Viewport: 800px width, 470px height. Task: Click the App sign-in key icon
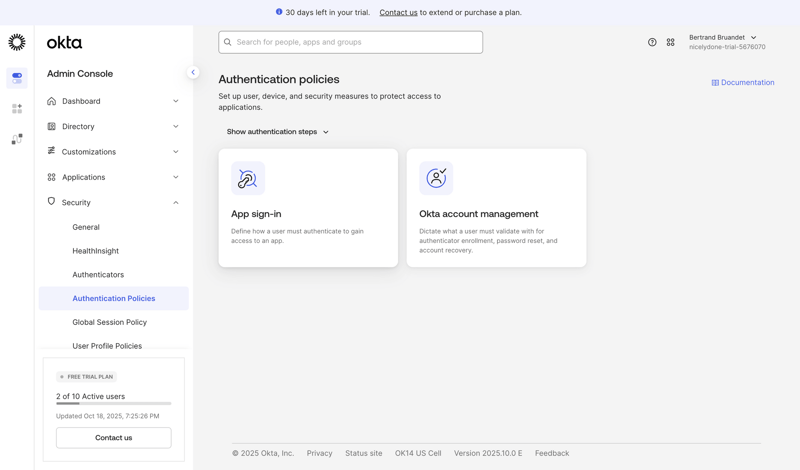click(248, 178)
